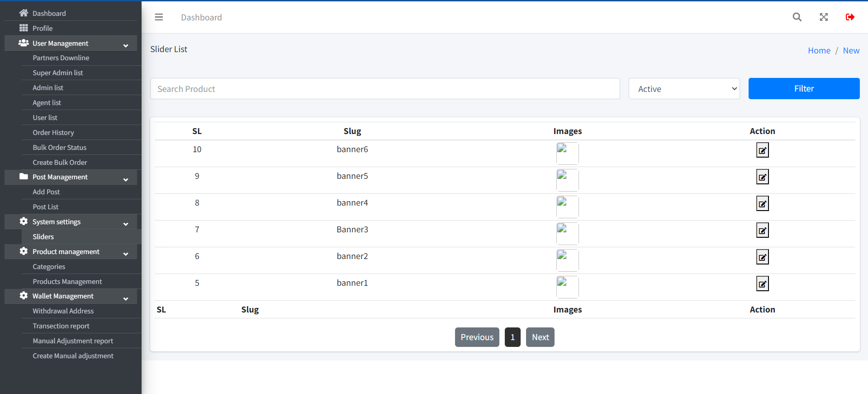Click the Home breadcrumb link
This screenshot has width=868, height=394.
[819, 51]
